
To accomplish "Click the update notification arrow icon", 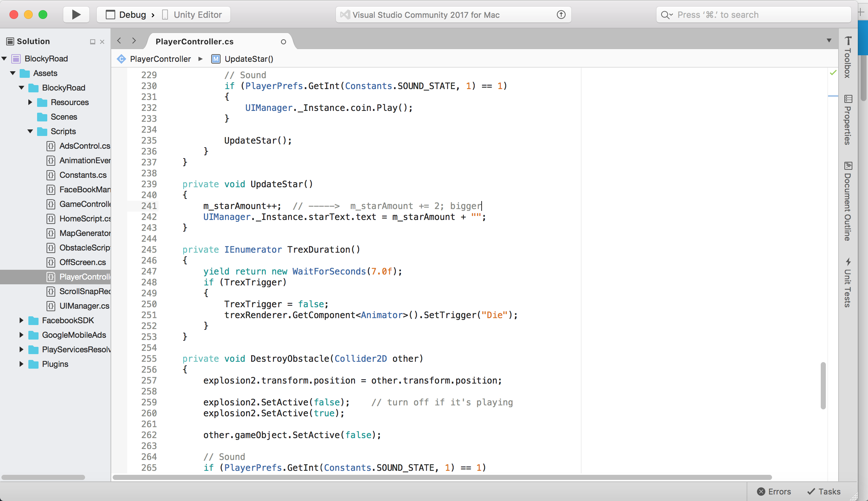I will click(561, 15).
